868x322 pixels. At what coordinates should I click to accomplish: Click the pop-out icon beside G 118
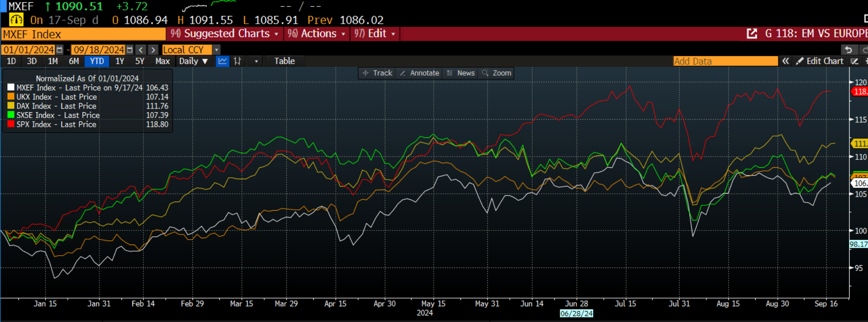point(752,33)
